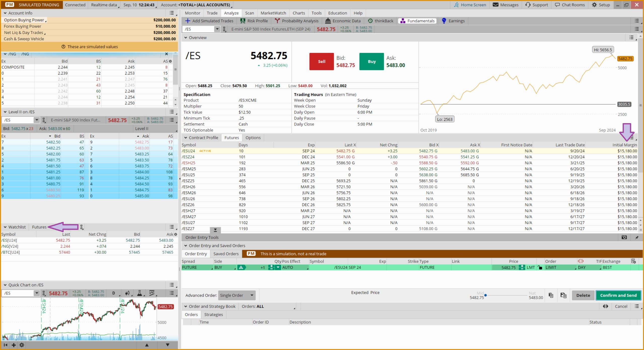644x350 pixels.
Task: Toggle the expand arrow under futures table
Action: [215, 230]
